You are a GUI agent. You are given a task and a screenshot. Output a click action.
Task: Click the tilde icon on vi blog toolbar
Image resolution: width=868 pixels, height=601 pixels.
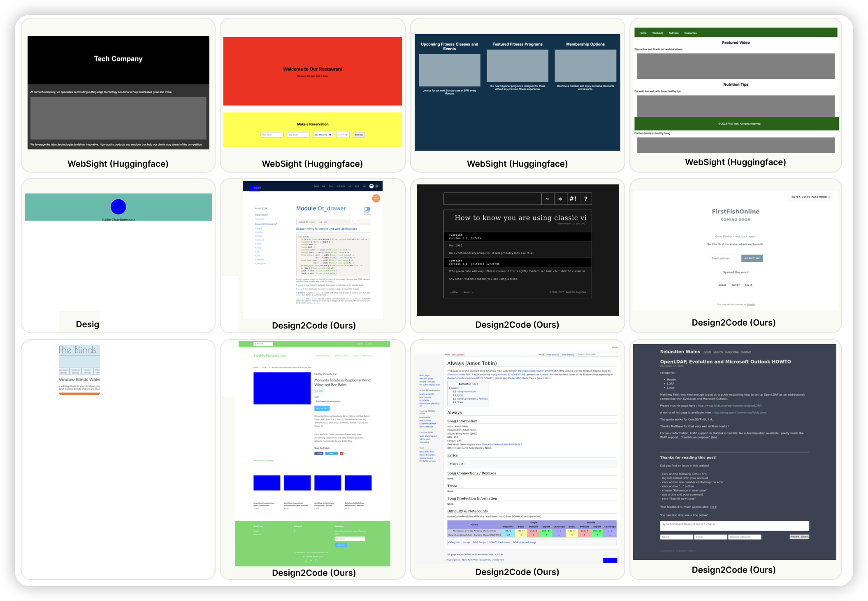[547, 199]
